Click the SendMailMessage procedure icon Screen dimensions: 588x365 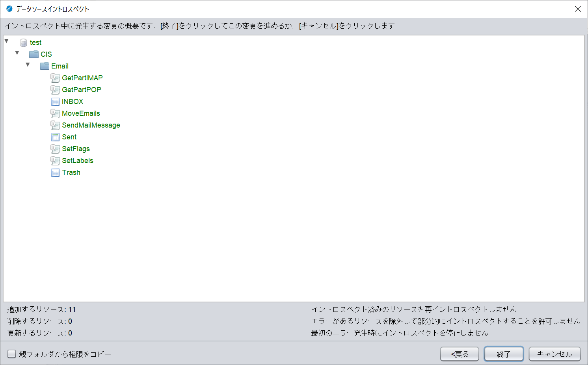click(55, 125)
